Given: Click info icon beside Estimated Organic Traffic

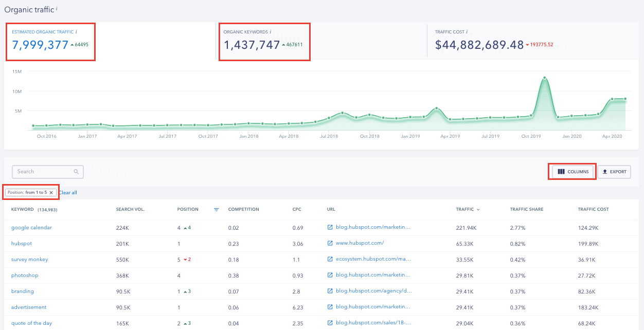Looking at the screenshot, I should click(76, 32).
